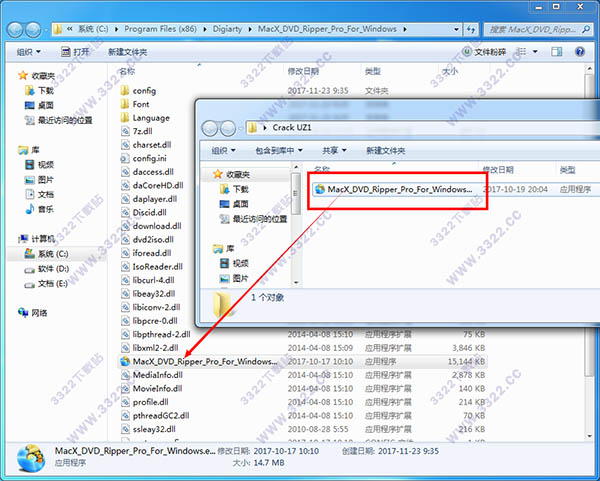This screenshot has height=481, width=600.
Task: Click the refresh button beside the address bar
Action: pos(471,29)
